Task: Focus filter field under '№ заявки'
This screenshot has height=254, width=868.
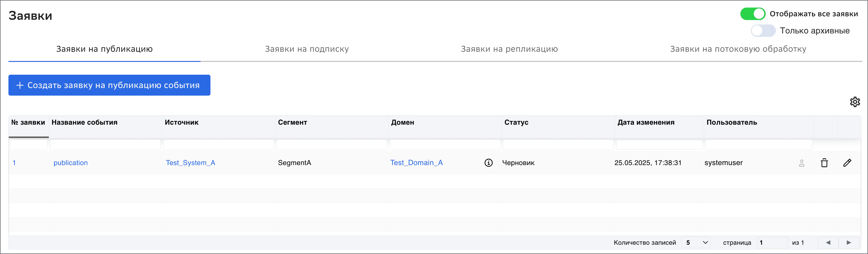Action: point(29,145)
